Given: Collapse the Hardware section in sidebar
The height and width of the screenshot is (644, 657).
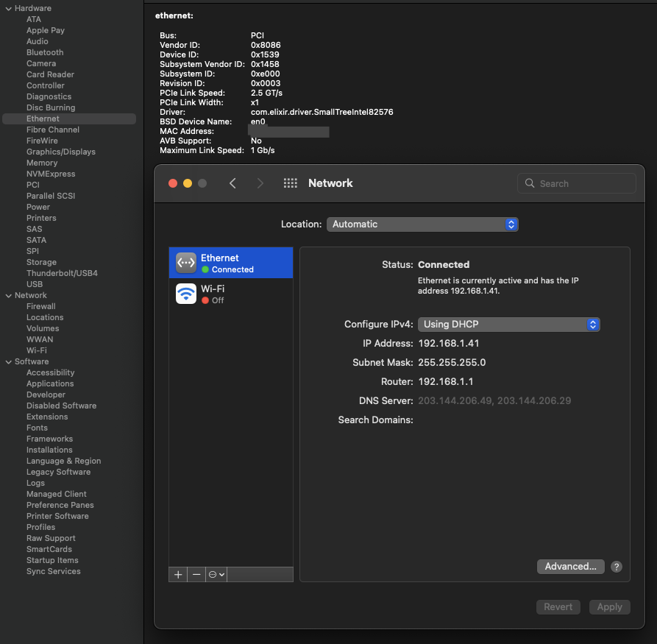Looking at the screenshot, I should [x=8, y=8].
